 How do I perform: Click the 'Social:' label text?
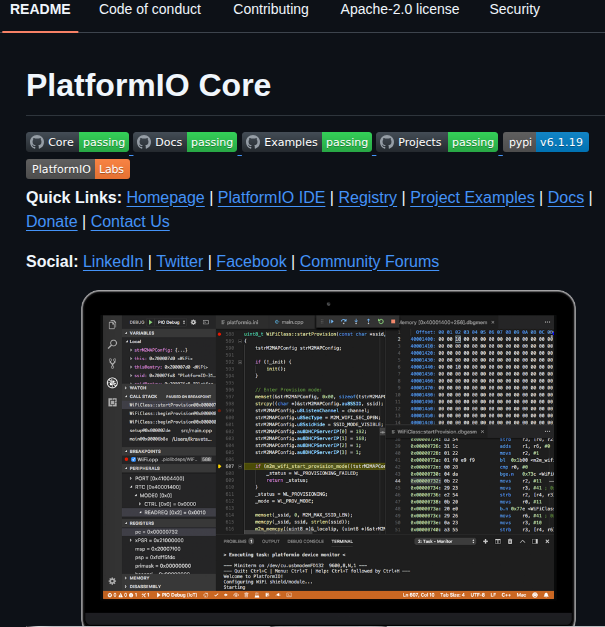coord(52,262)
